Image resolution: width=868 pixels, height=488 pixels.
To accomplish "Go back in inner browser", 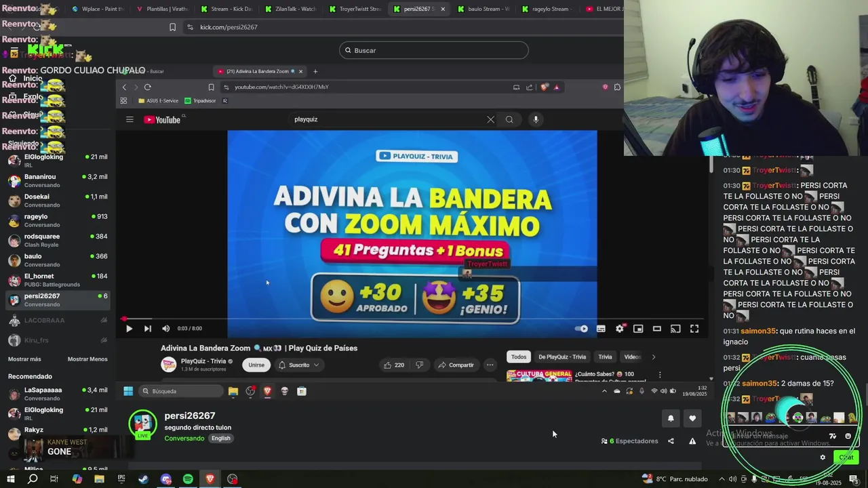I will click(x=124, y=87).
